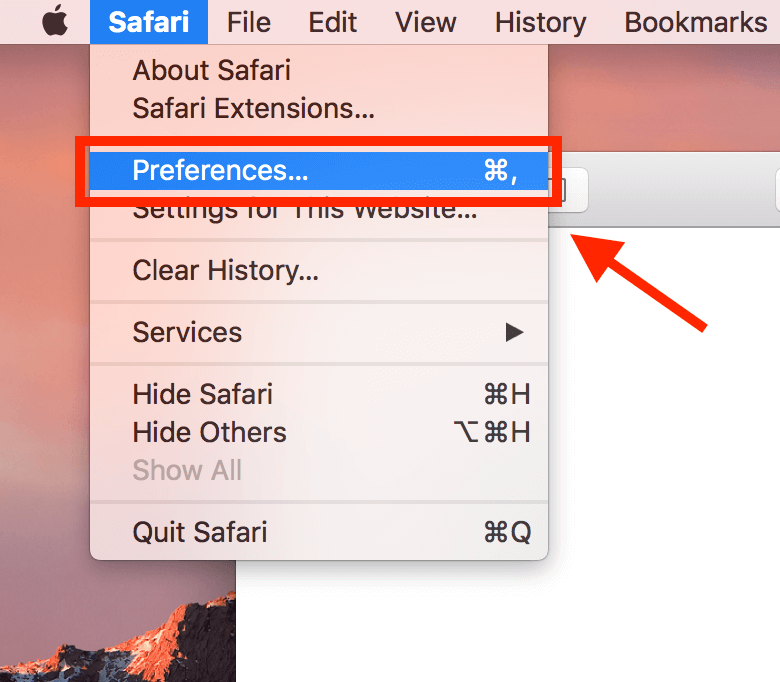Open the View menu

[x=425, y=22]
